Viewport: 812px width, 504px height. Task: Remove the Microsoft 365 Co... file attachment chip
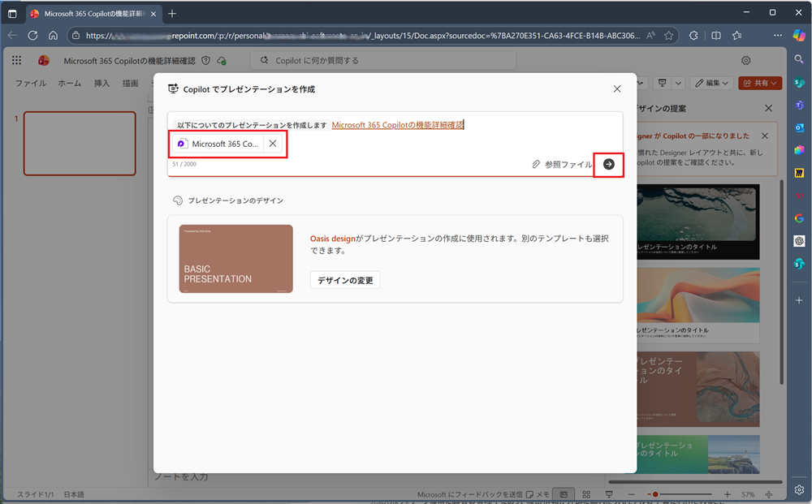tap(272, 144)
